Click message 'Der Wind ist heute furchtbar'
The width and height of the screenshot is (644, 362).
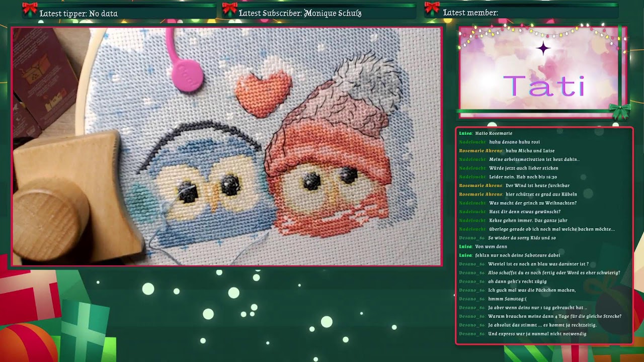pos(537,186)
